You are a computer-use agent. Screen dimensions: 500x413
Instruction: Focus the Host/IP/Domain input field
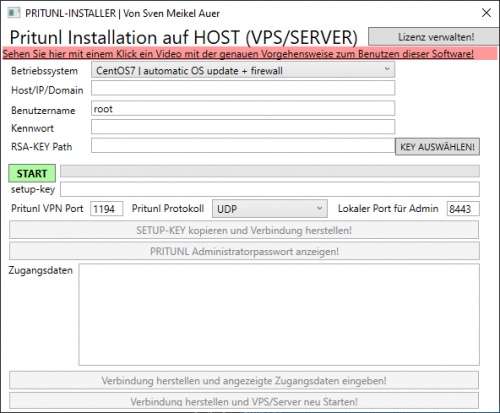click(243, 89)
